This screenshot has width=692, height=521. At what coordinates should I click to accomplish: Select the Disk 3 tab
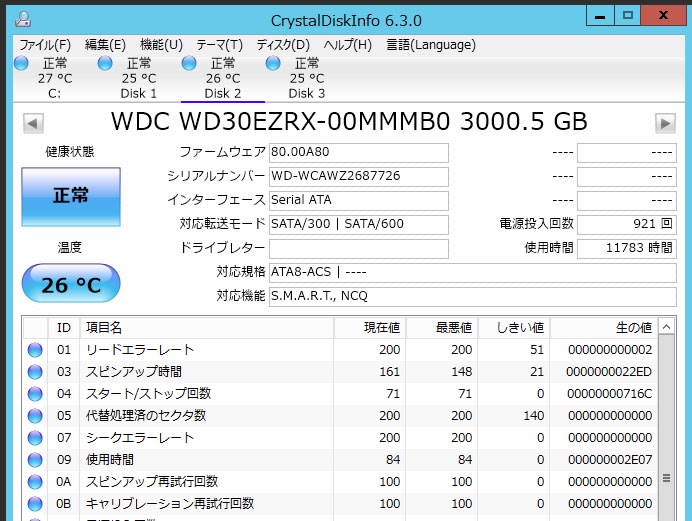click(306, 78)
